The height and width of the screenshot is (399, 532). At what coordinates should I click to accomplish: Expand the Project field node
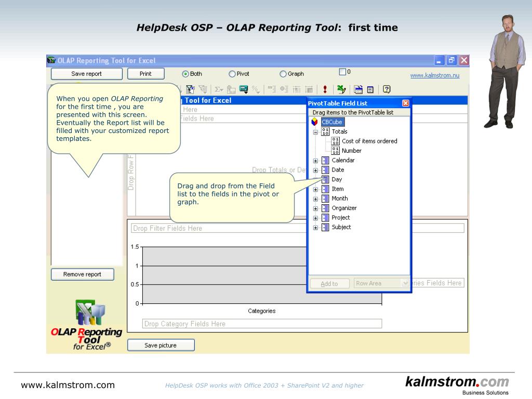pyautogui.click(x=315, y=218)
